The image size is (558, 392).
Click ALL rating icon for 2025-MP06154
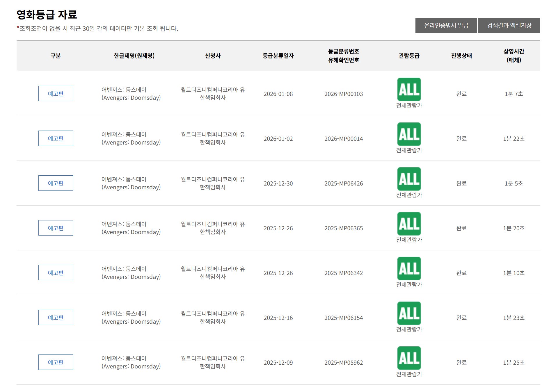409,313
